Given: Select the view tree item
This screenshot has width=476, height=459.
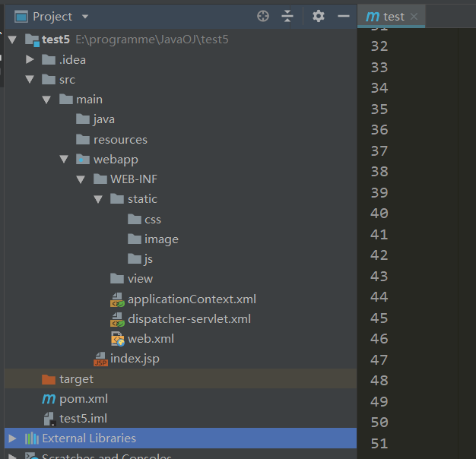Looking at the screenshot, I should tap(140, 279).
